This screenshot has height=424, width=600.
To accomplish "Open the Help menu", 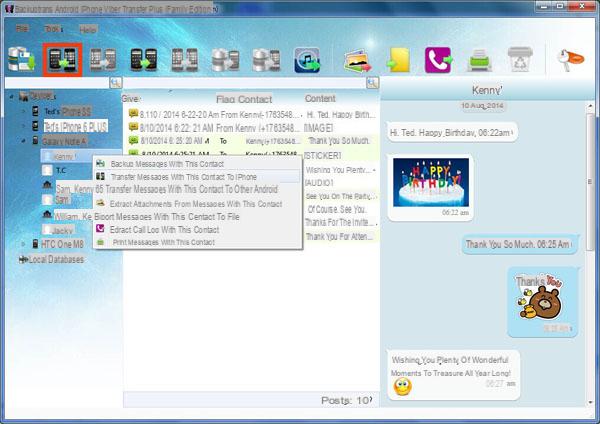I will [x=88, y=29].
